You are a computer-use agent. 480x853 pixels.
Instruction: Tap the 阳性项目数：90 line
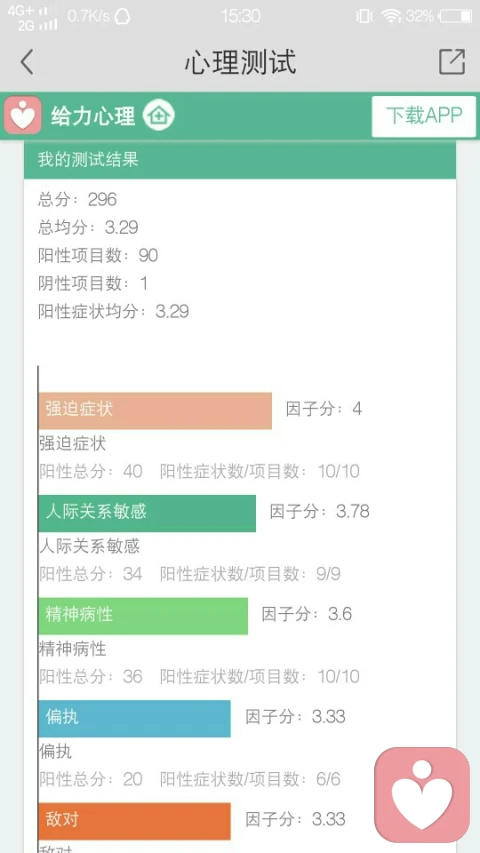point(98,255)
